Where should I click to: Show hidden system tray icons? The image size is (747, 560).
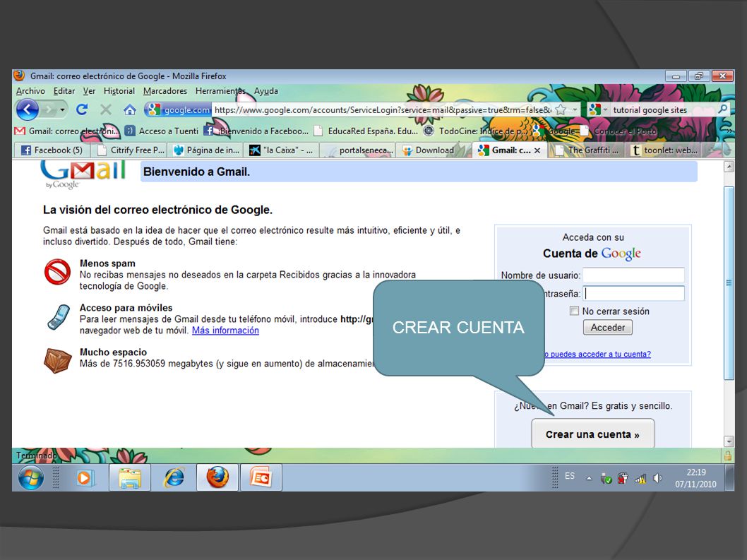click(590, 478)
